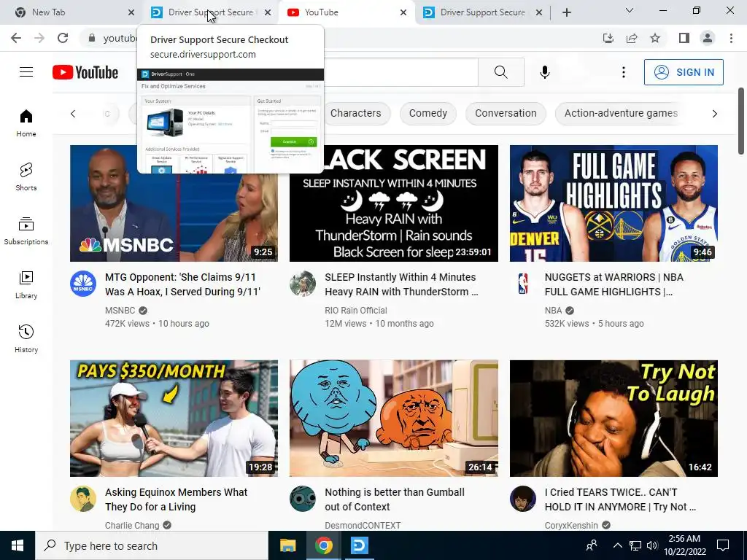
Task: Click the SIGN IN button
Action: [x=683, y=72]
